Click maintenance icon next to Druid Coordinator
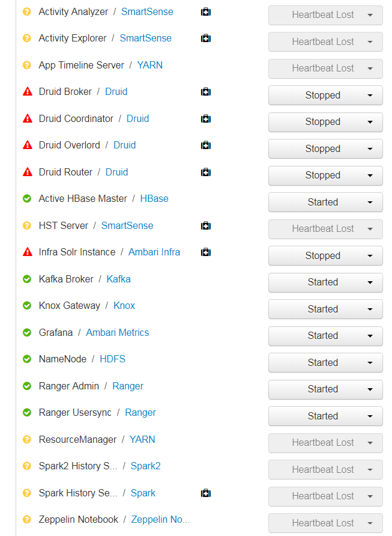 pos(205,119)
